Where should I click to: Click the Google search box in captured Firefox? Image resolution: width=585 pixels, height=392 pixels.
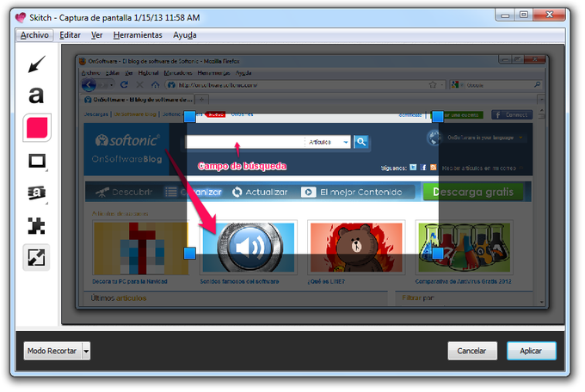[x=496, y=85]
